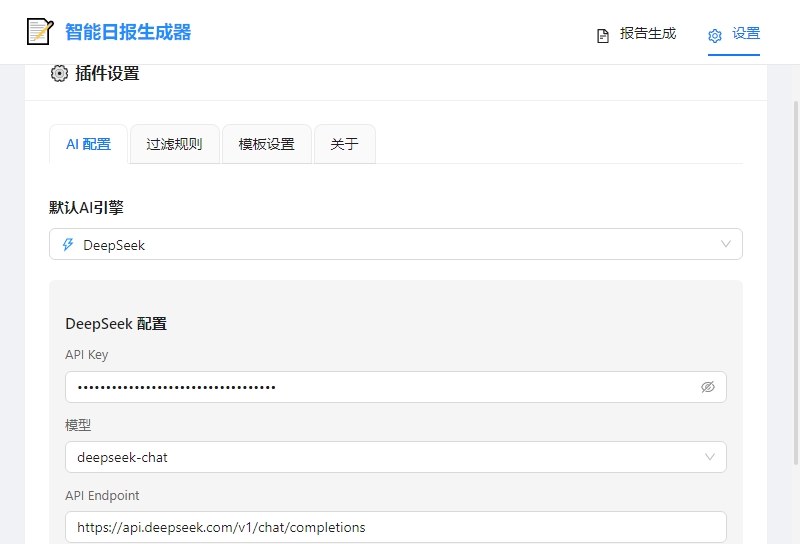Open the 模板设置 tab
The image size is (800, 544).
(x=267, y=144)
